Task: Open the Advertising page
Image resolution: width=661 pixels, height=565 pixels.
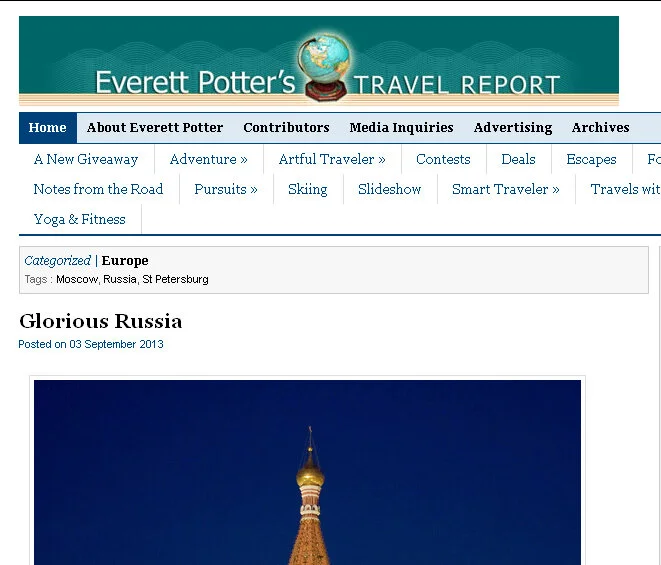Action: [x=513, y=128]
